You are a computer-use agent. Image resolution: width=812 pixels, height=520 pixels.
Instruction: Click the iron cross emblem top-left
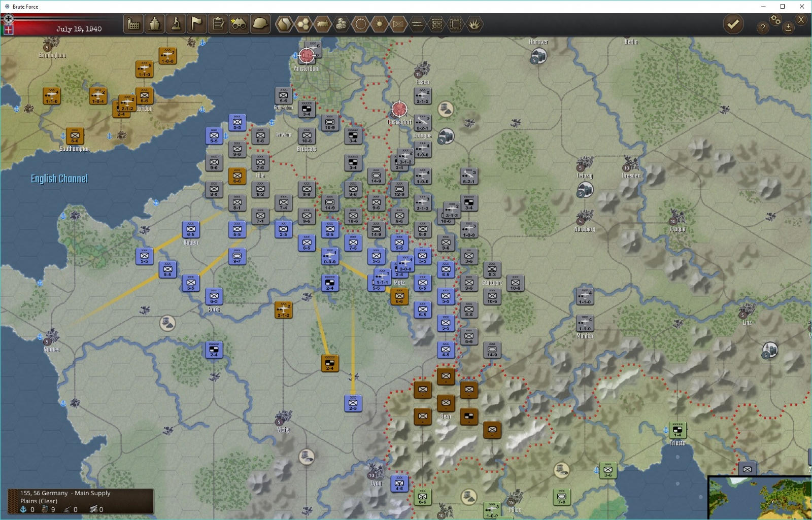8,18
